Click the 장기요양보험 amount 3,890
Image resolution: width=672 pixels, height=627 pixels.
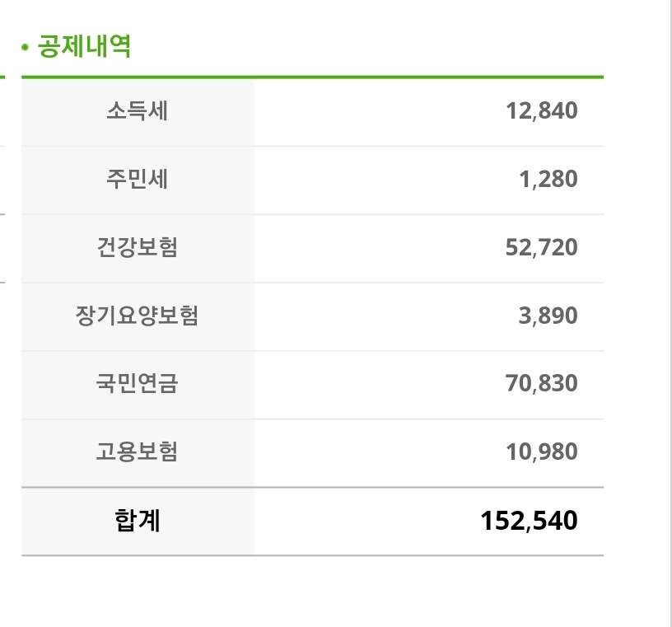click(548, 316)
